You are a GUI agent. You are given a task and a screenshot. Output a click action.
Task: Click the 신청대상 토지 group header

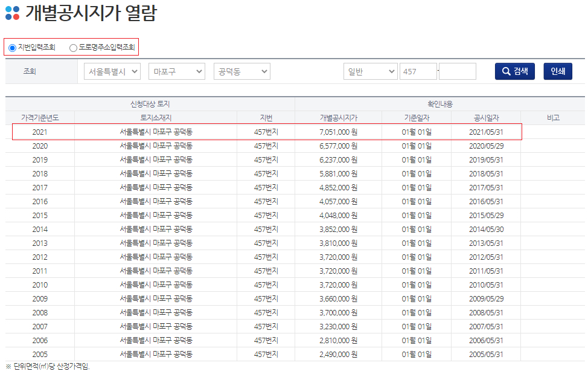(x=150, y=104)
